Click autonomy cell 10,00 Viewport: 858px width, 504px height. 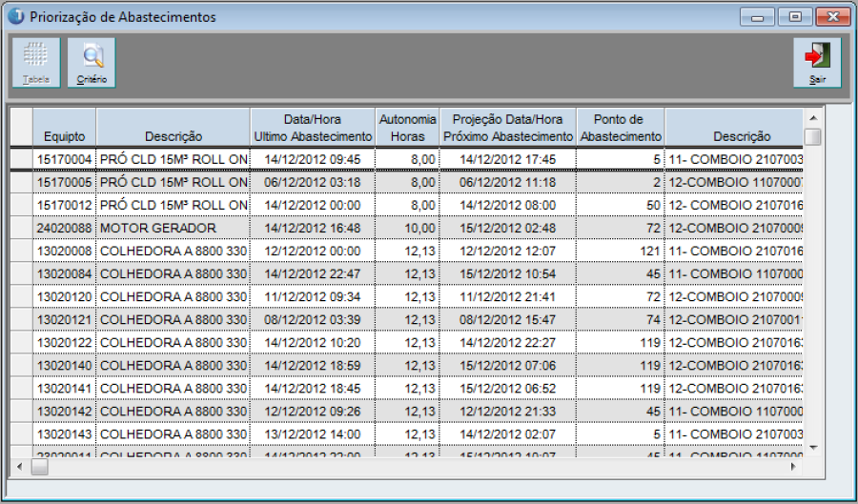(407, 228)
